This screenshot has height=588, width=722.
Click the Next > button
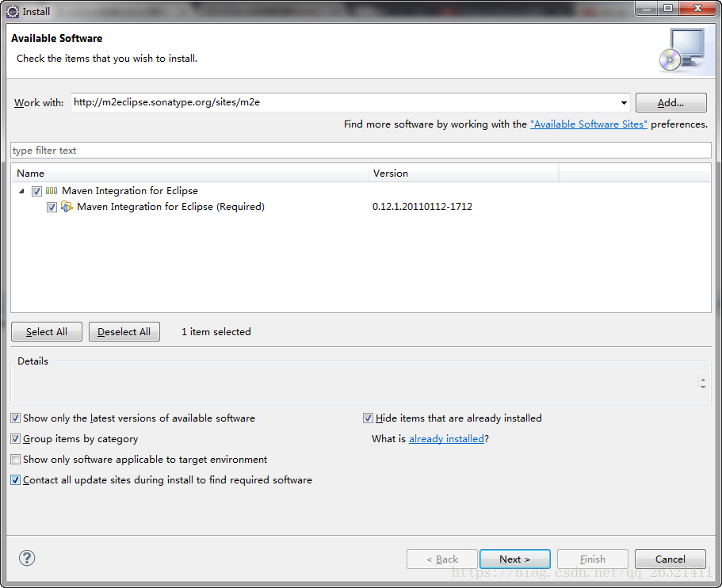tap(515, 559)
